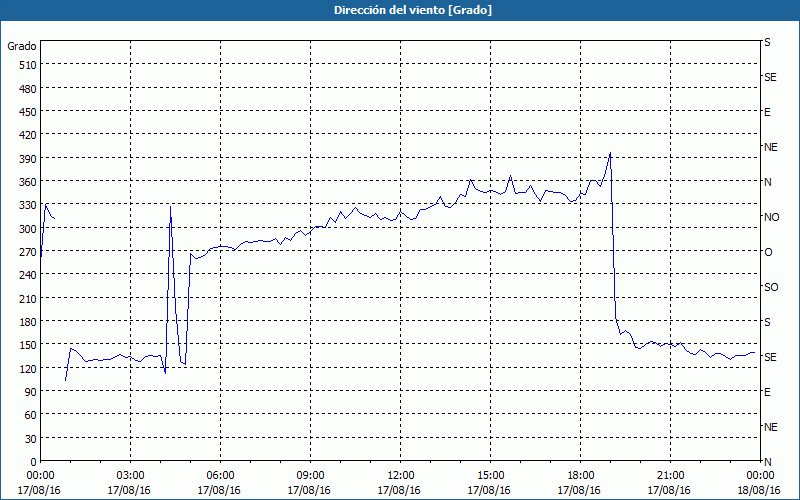Select the 17/08/16 date under 21:00
This screenshot has width=800, height=500.
click(x=669, y=490)
